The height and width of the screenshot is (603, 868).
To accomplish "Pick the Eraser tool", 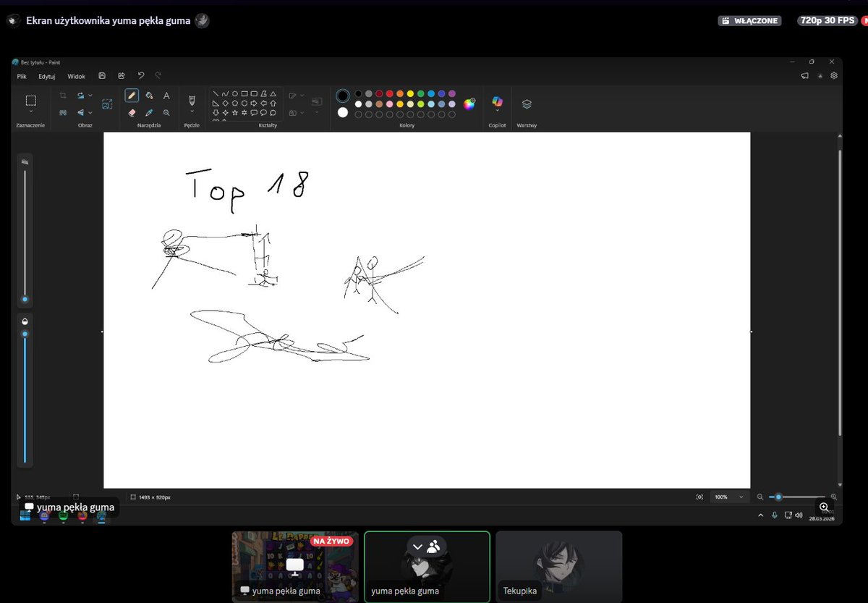I will (x=132, y=113).
